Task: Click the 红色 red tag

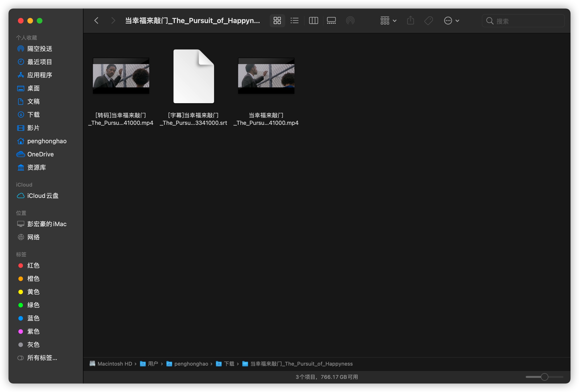Action: tap(33, 265)
